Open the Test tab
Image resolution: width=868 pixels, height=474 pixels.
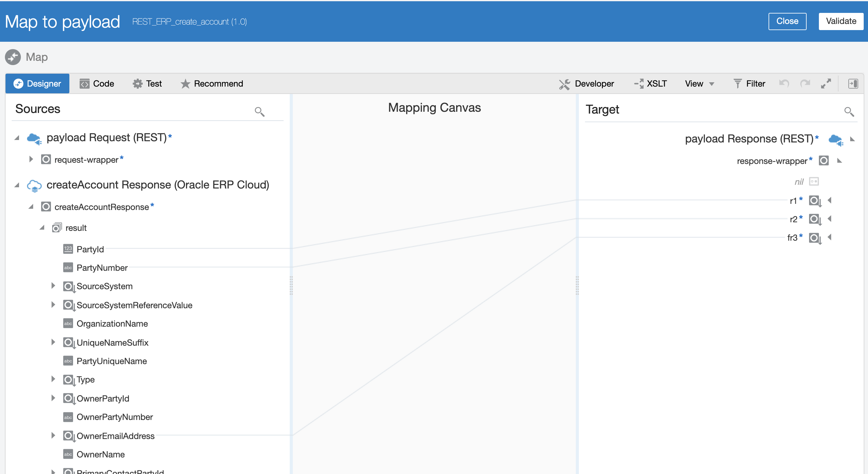(147, 84)
